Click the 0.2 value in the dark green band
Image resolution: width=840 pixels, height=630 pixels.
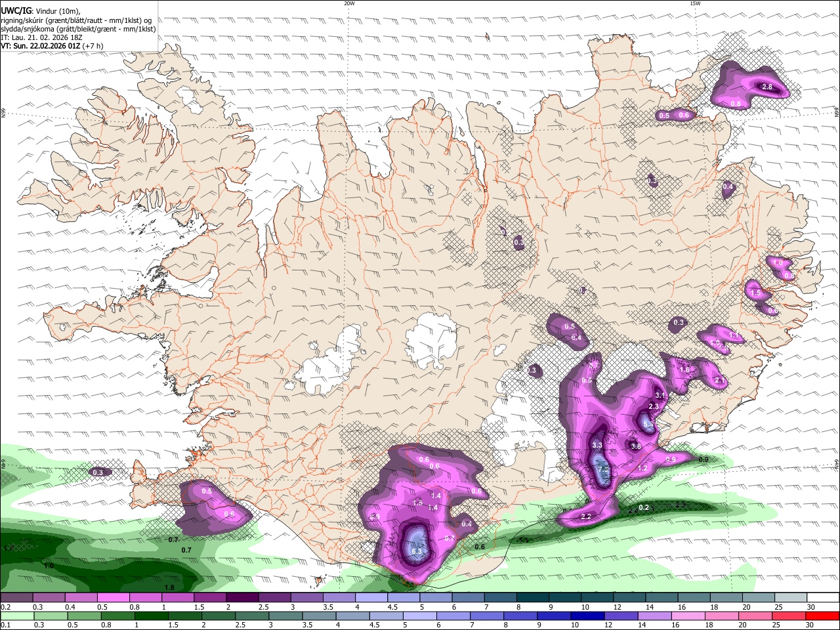point(644,507)
